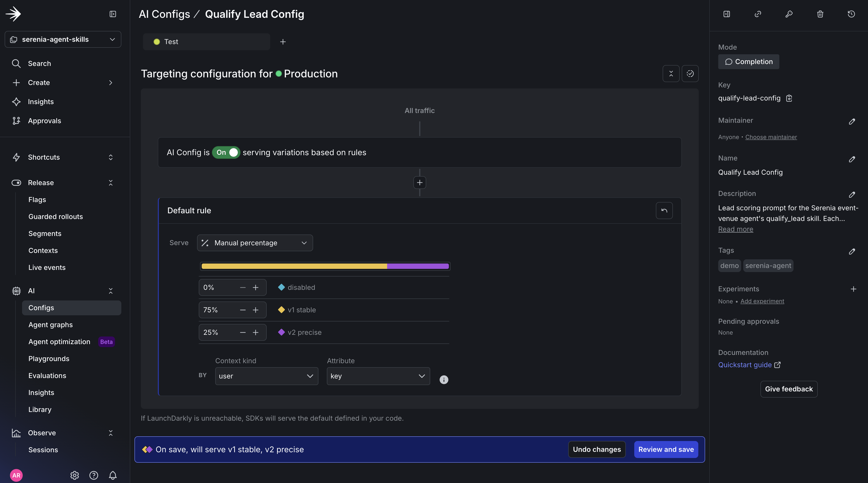The height and width of the screenshot is (483, 868).
Task: Click yellow v1 stable bar segment
Action: coord(294,266)
